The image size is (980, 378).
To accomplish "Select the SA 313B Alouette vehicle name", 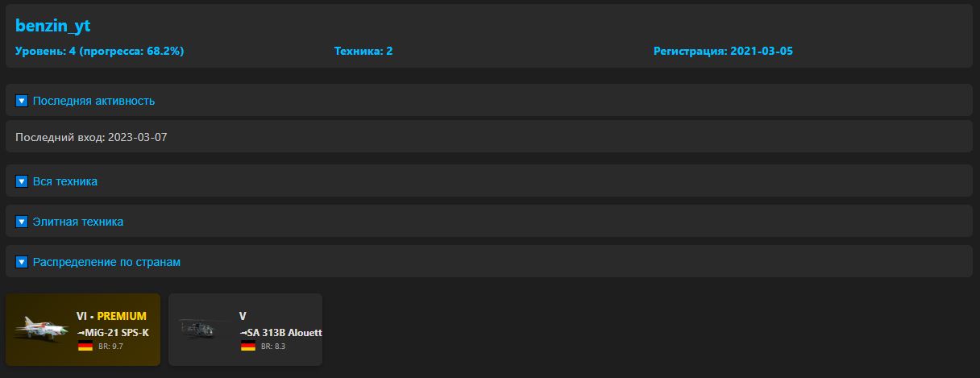I will coord(280,332).
